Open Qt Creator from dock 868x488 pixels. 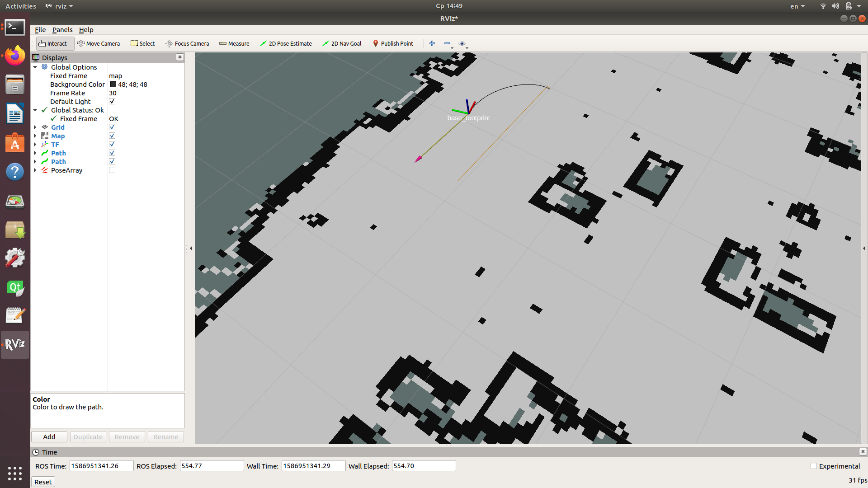(x=15, y=287)
